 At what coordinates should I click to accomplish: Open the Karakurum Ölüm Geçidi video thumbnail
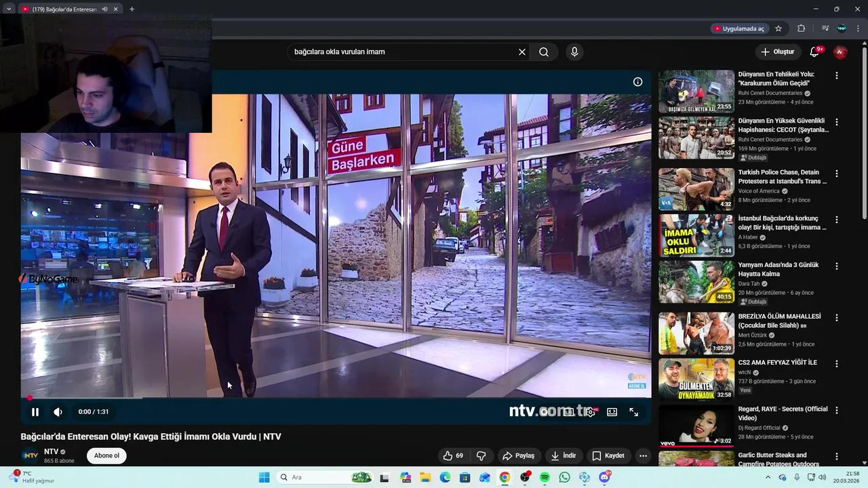click(696, 91)
